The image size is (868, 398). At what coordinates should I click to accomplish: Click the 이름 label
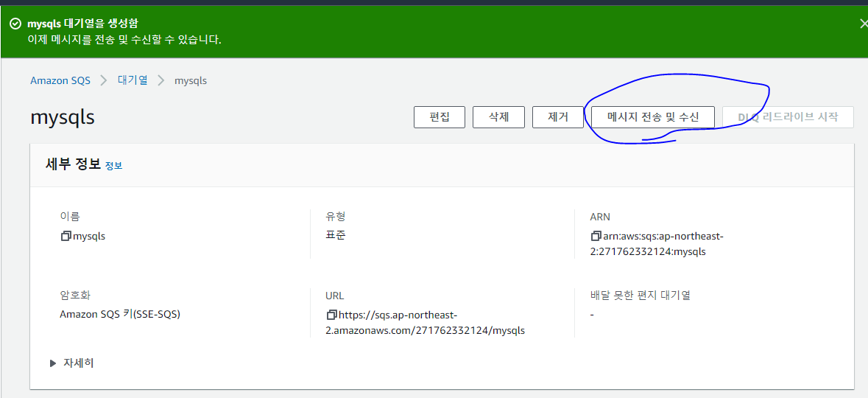pyautogui.click(x=69, y=216)
